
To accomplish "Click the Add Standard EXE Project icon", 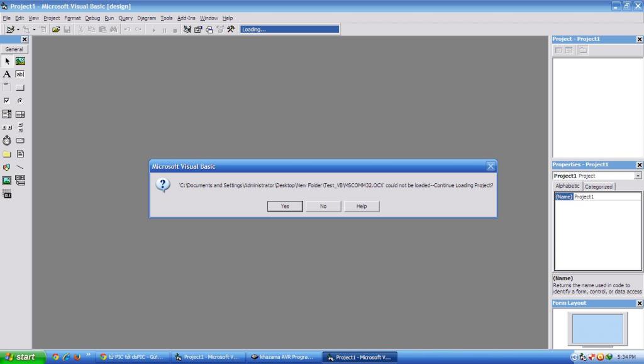I will pyautogui.click(x=10, y=29).
